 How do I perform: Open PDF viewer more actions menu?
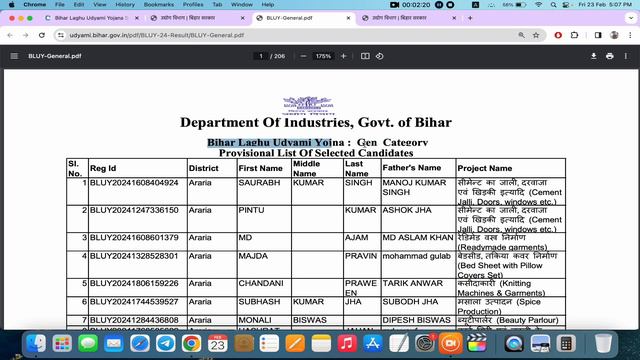pos(626,56)
